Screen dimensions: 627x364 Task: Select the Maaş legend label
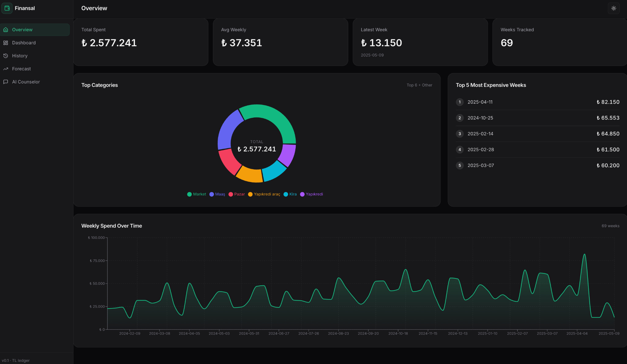pyautogui.click(x=220, y=194)
